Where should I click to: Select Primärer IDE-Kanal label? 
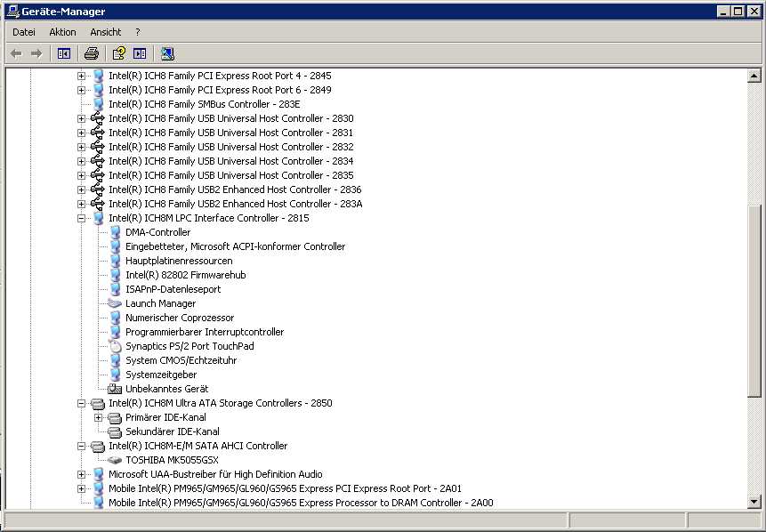click(x=165, y=418)
